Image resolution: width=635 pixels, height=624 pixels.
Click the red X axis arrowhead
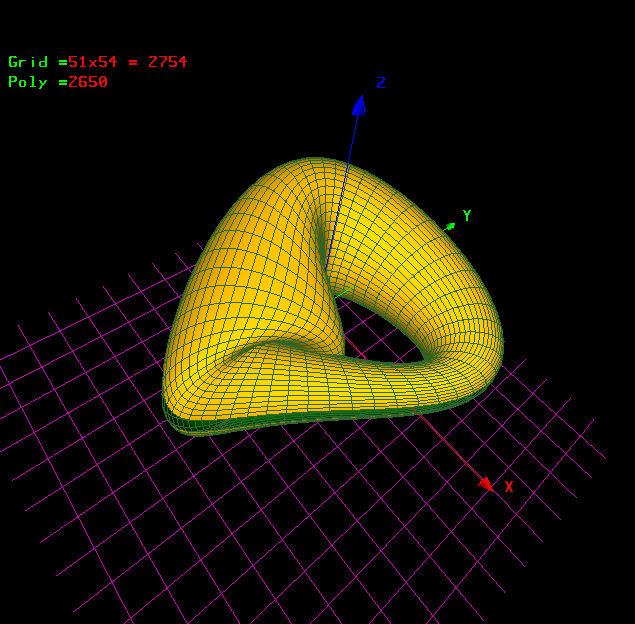[485, 483]
